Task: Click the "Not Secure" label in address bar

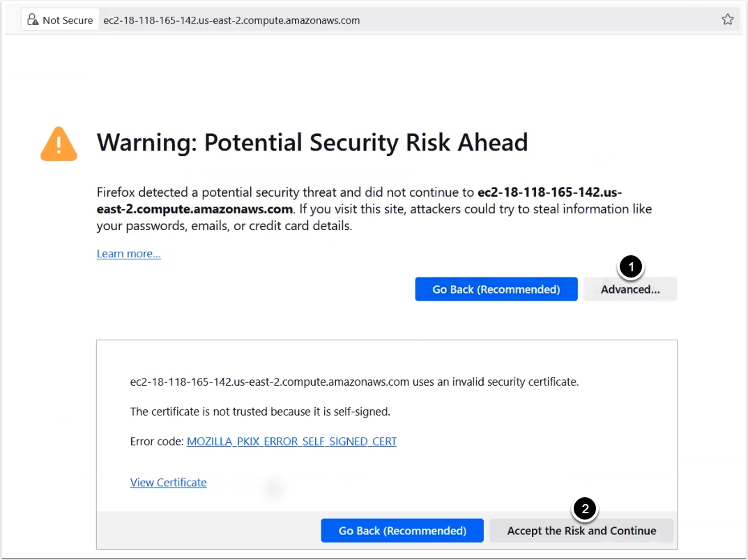Action: coord(67,20)
